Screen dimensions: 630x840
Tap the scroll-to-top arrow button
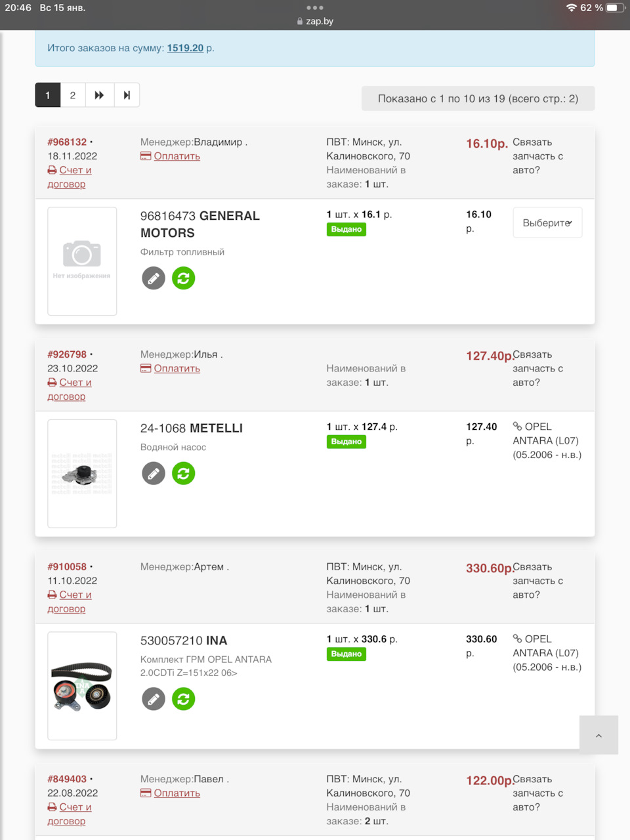coord(598,735)
